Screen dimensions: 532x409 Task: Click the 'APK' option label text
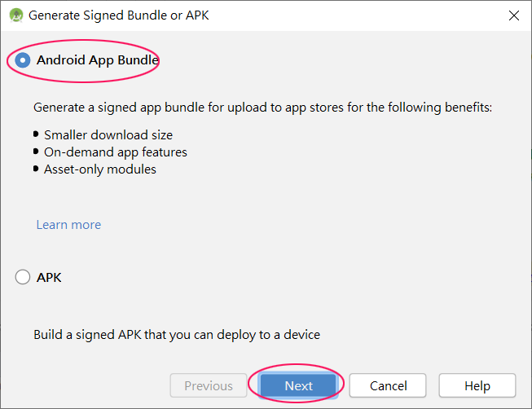click(49, 278)
